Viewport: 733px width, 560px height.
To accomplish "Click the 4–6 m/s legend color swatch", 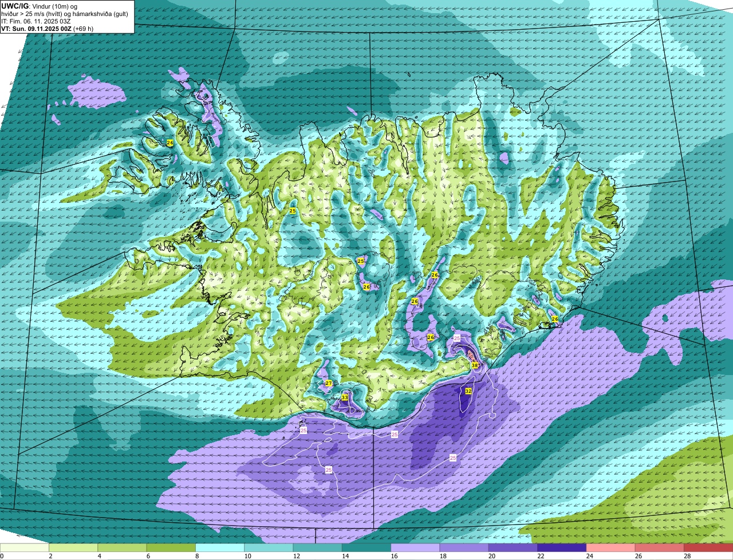I will (x=122, y=547).
